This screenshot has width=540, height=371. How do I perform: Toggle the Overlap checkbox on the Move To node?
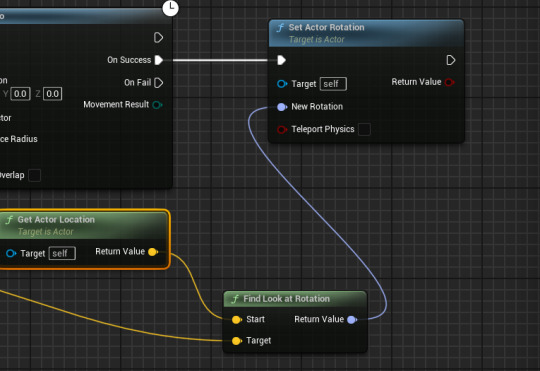click(x=34, y=175)
